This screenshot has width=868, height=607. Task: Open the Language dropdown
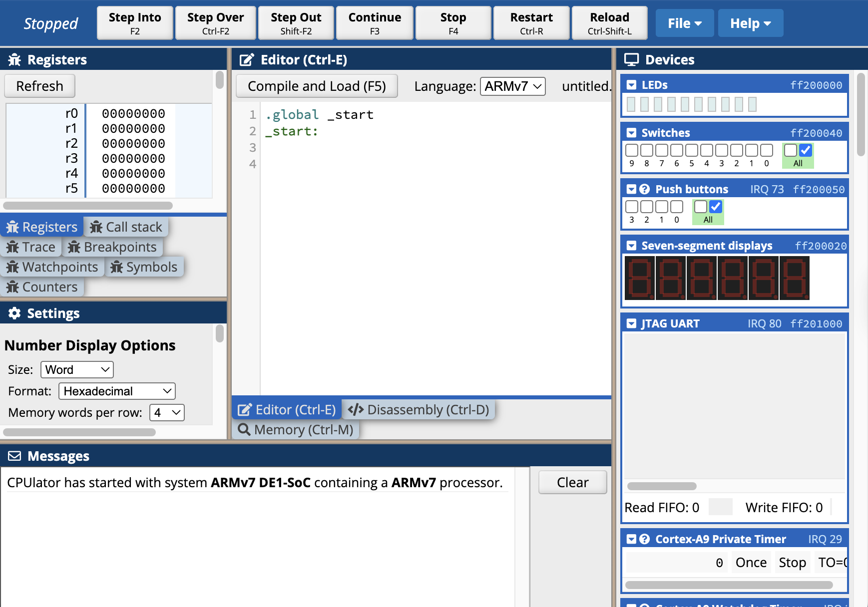[512, 86]
